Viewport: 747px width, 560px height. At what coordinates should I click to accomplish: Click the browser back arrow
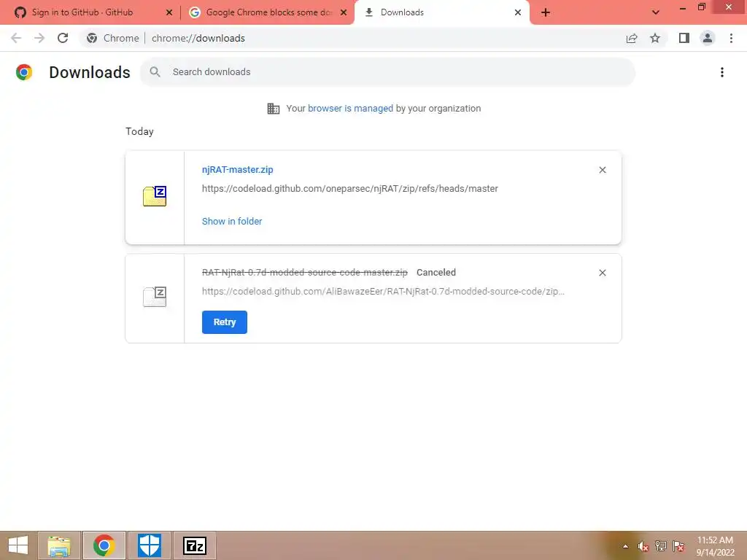click(x=16, y=38)
